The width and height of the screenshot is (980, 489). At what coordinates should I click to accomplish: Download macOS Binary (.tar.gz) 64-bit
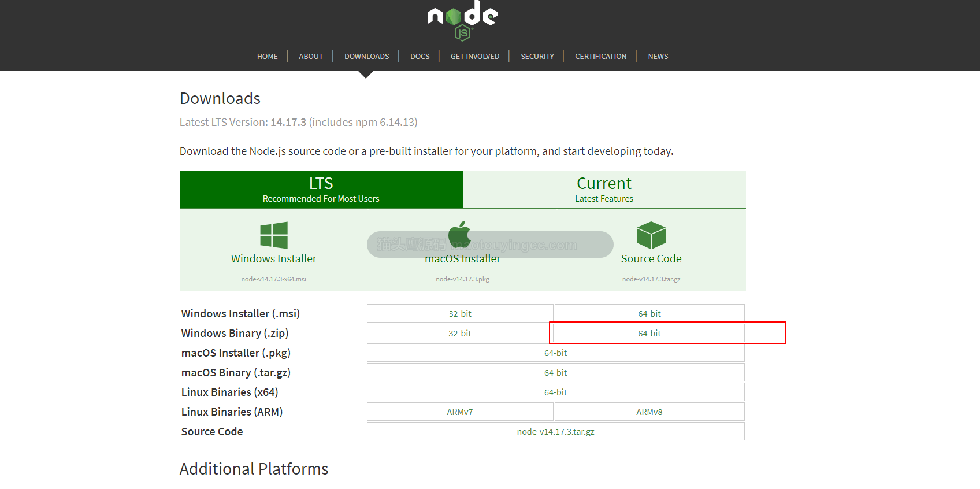pyautogui.click(x=556, y=372)
